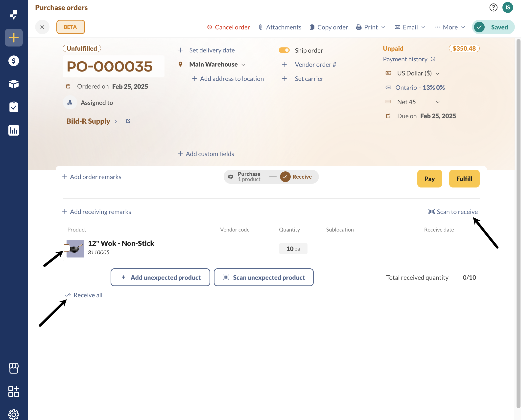Open the inventory box icon in sidebar

click(14, 84)
